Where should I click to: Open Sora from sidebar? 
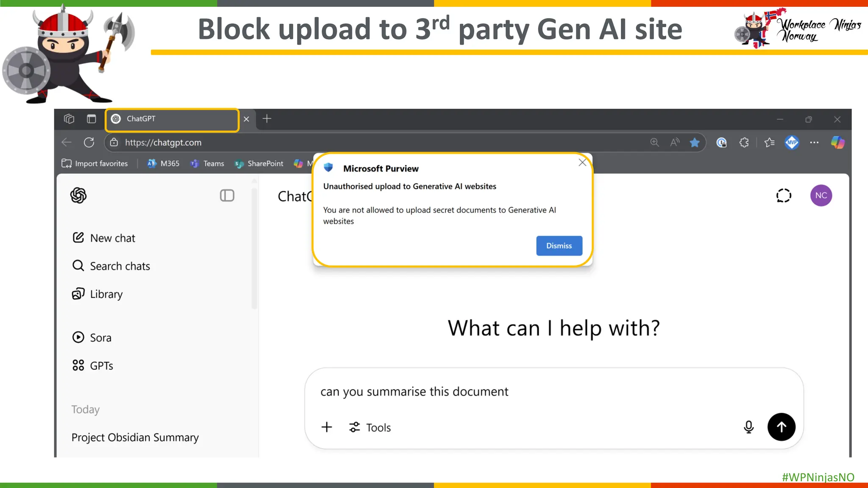click(92, 338)
